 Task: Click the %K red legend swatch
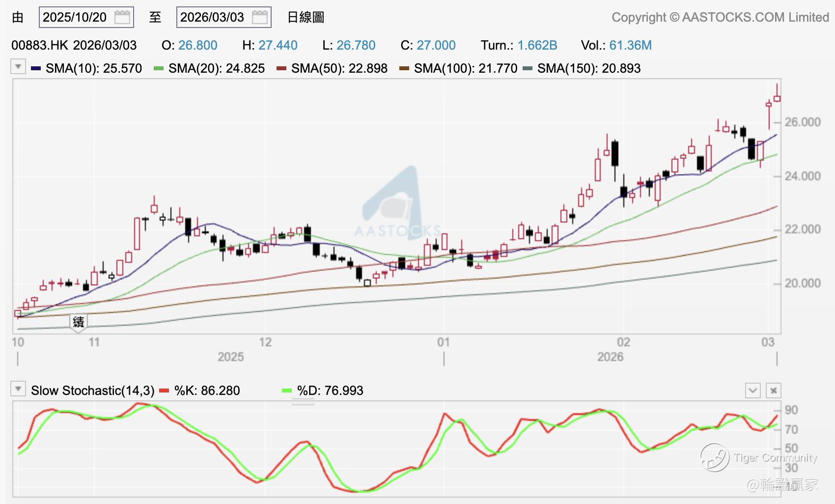pos(164,391)
